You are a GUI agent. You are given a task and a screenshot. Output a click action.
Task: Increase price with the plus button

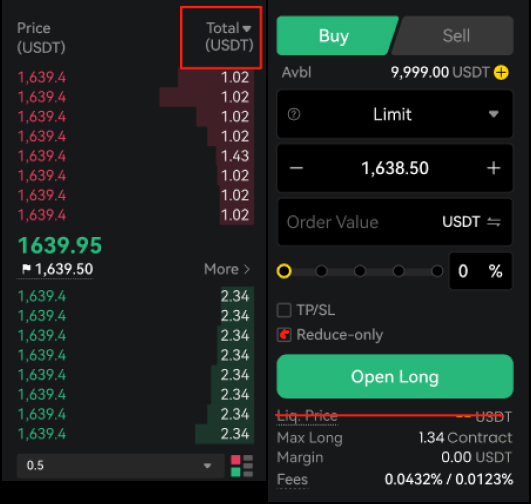[x=493, y=168]
